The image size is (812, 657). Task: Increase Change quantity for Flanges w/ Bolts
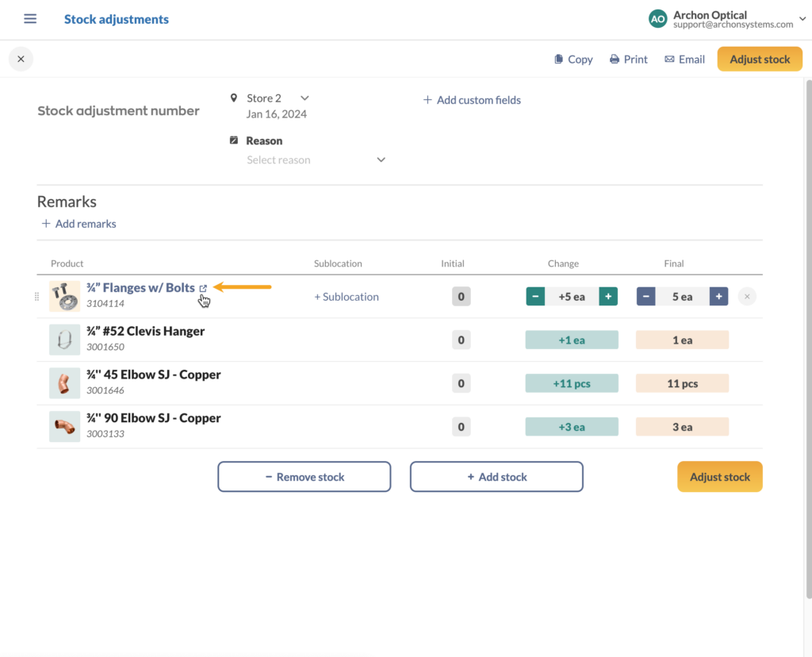tap(607, 296)
